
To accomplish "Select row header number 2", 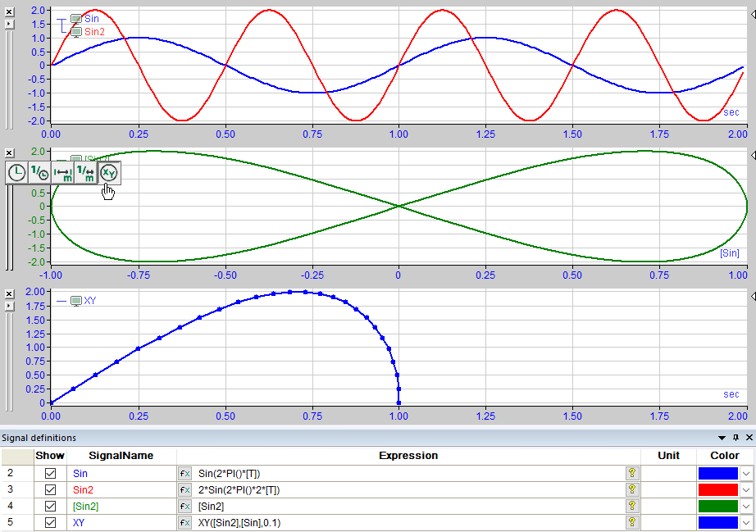I will 17,474.
